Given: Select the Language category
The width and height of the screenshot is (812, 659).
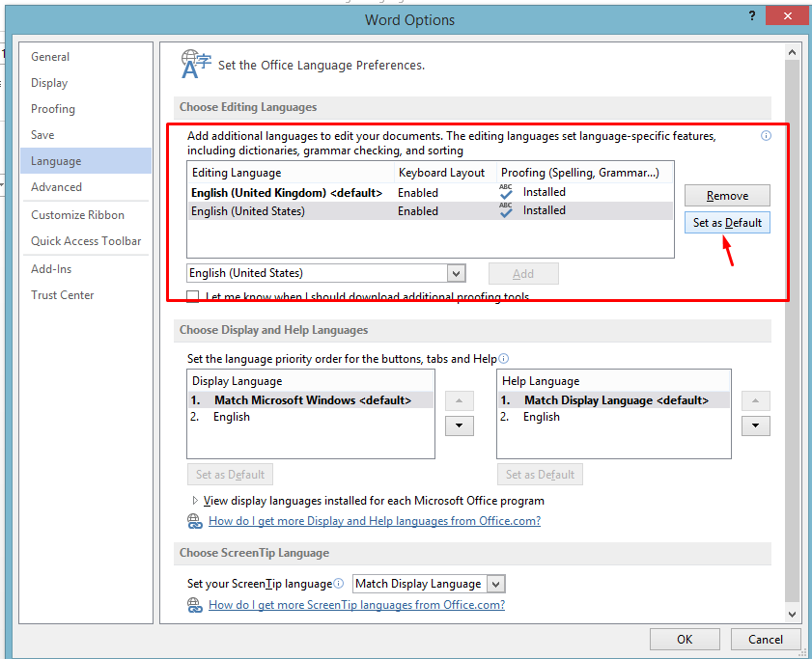Looking at the screenshot, I should [86, 161].
